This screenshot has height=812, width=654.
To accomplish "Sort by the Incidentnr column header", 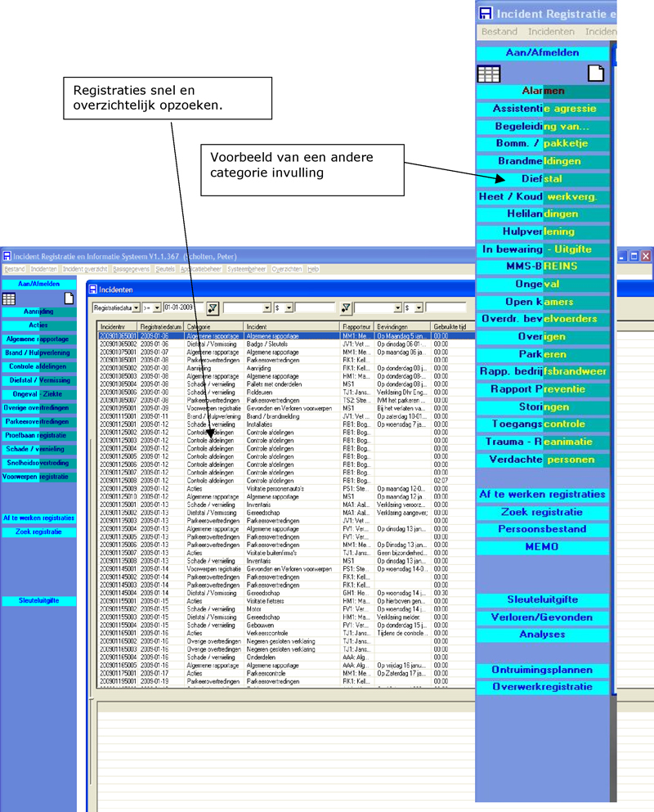I will (x=118, y=327).
